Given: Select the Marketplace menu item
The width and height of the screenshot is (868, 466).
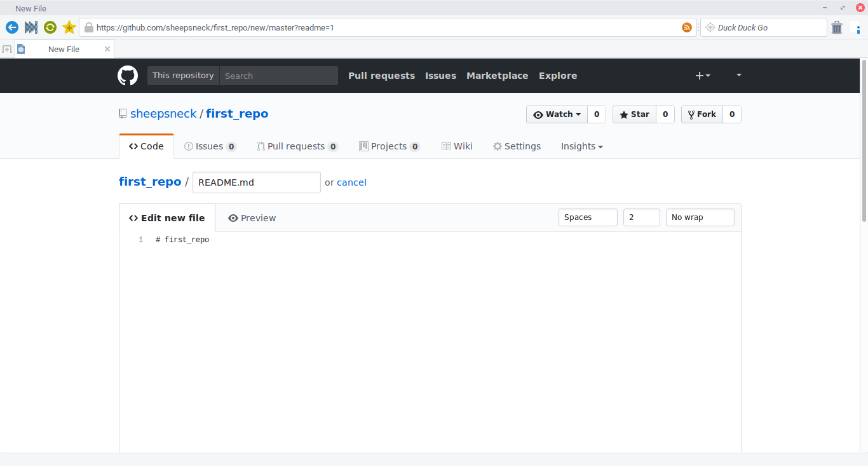Looking at the screenshot, I should (497, 75).
